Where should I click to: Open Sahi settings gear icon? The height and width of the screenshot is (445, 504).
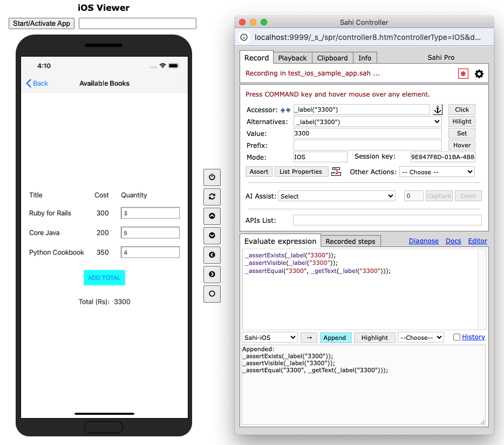click(479, 74)
